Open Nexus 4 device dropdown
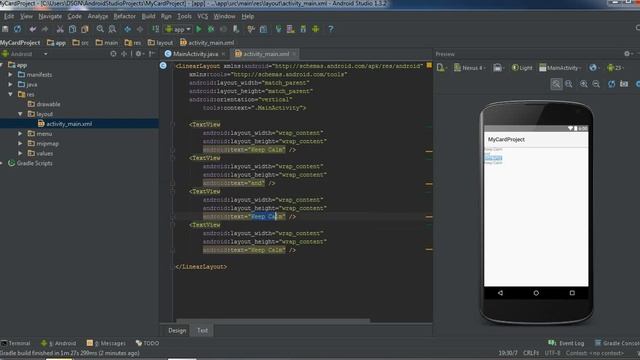 [470, 68]
